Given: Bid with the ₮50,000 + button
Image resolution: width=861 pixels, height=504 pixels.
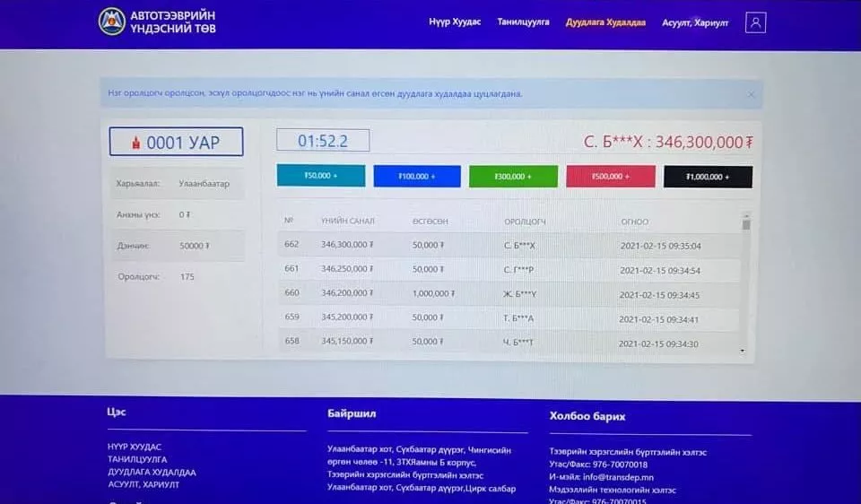Looking at the screenshot, I should [x=321, y=176].
